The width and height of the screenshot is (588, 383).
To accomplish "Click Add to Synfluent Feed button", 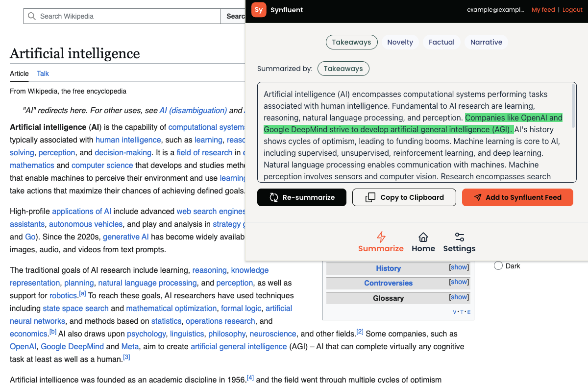I will (517, 197).
